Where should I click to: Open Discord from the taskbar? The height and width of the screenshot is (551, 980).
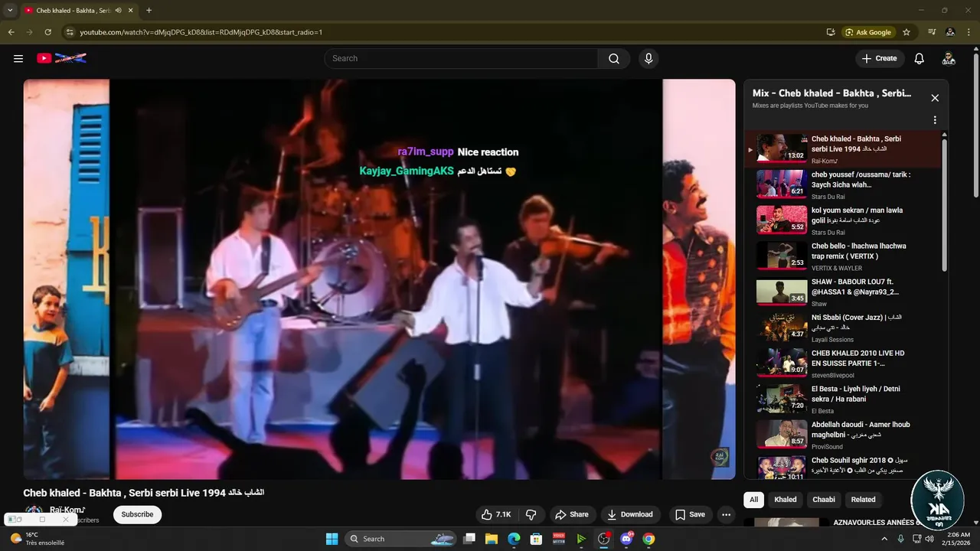(626, 539)
